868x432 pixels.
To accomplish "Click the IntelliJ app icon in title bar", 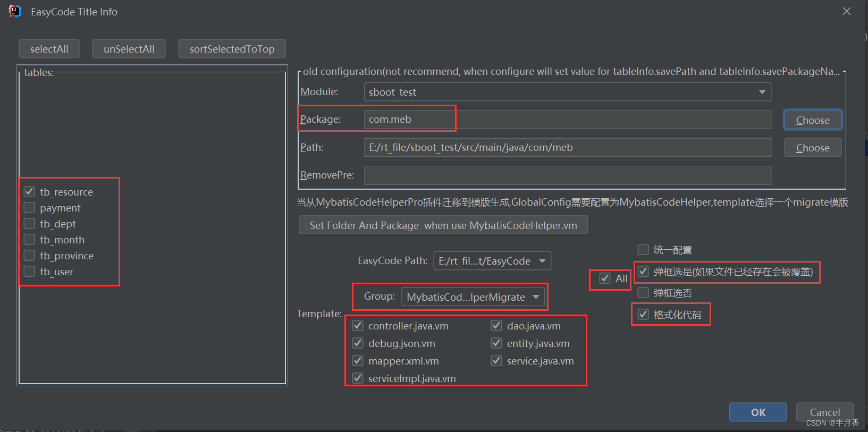I will (15, 11).
